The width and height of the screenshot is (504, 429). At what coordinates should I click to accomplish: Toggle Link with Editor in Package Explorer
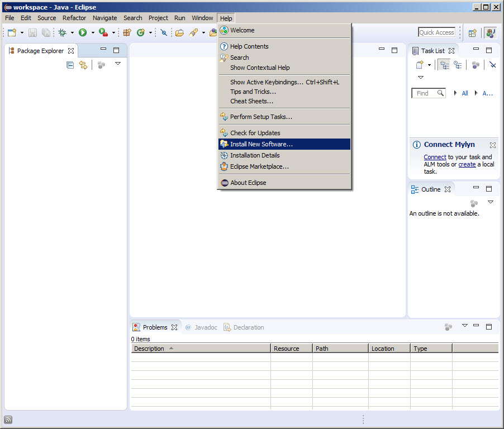[83, 65]
